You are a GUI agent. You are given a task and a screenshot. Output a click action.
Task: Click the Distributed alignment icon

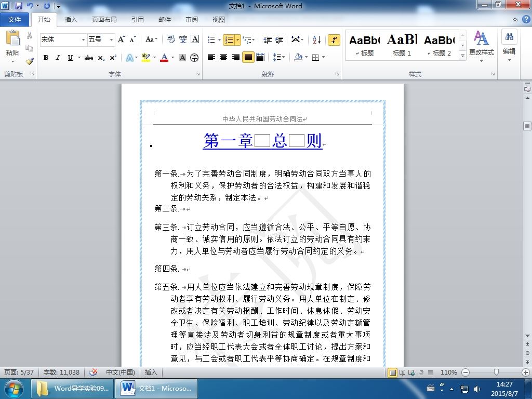(260, 57)
